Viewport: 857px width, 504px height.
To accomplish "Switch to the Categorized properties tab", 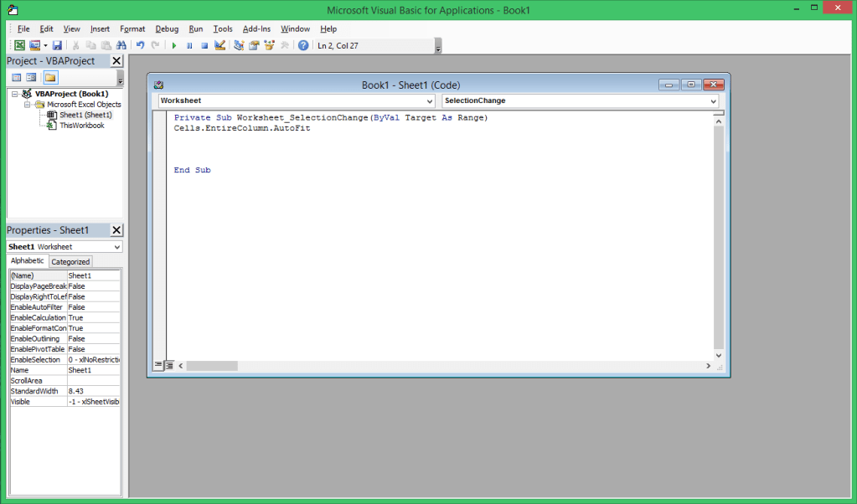I will [x=71, y=261].
